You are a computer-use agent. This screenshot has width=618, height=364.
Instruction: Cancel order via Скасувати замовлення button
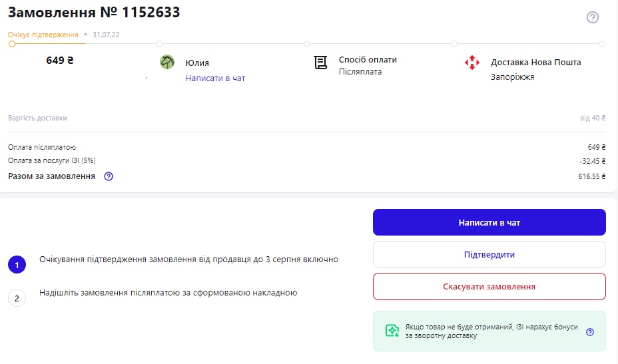[x=489, y=286]
